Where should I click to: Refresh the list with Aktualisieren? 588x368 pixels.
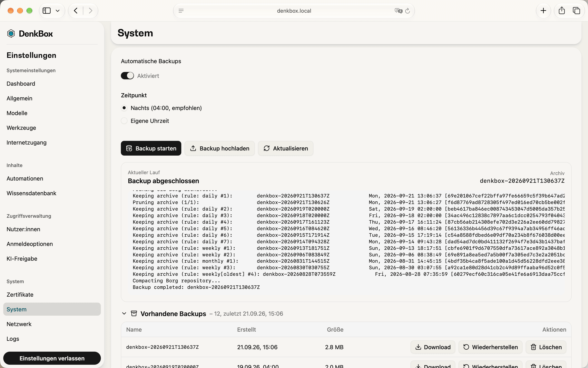point(286,148)
